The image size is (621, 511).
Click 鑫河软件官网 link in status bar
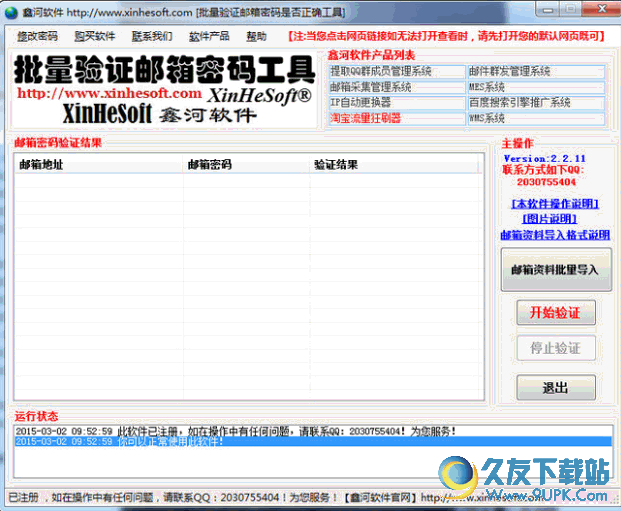coord(378,498)
